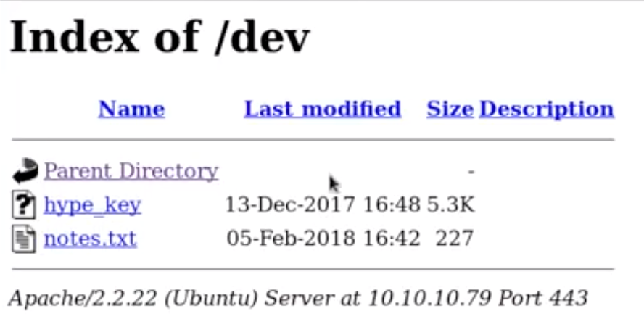Sort listing by the Name column

(x=131, y=109)
